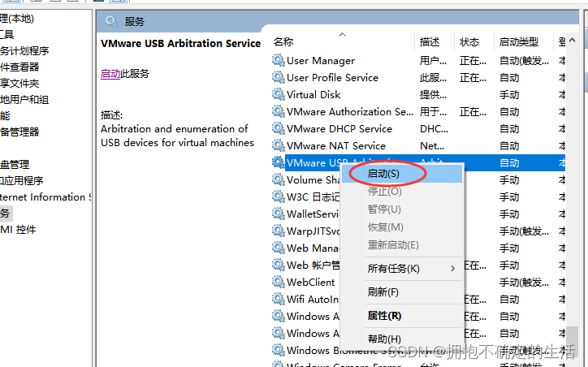The image size is (588, 367).
Task: Select the User Profile Service row
Action: [x=418, y=78]
